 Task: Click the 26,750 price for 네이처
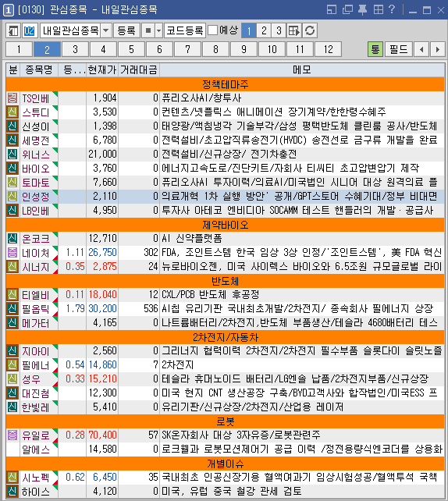[x=102, y=252]
